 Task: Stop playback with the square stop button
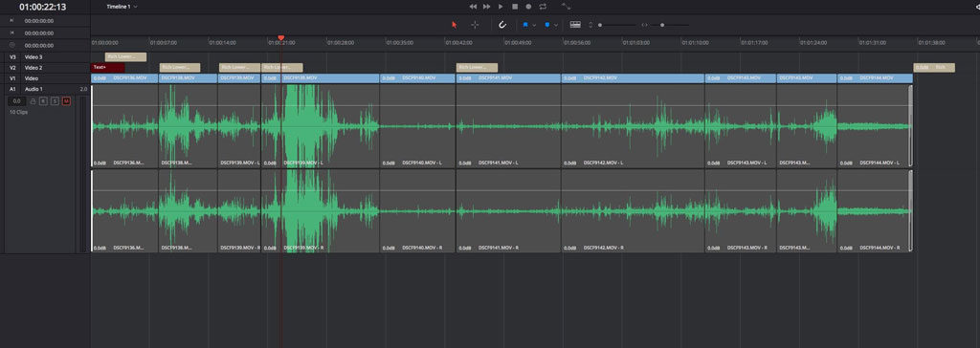point(514,7)
